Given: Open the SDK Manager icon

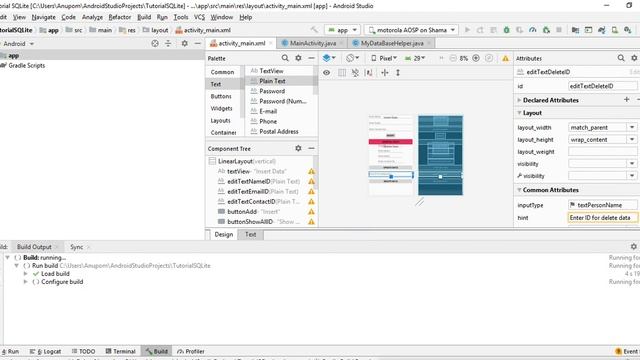Looking at the screenshot, I should pyautogui.click(x=628, y=30).
